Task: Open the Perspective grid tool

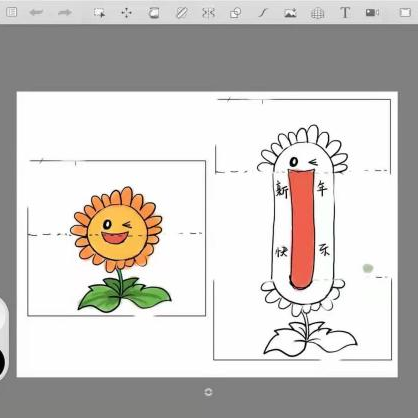Action: pos(318,13)
